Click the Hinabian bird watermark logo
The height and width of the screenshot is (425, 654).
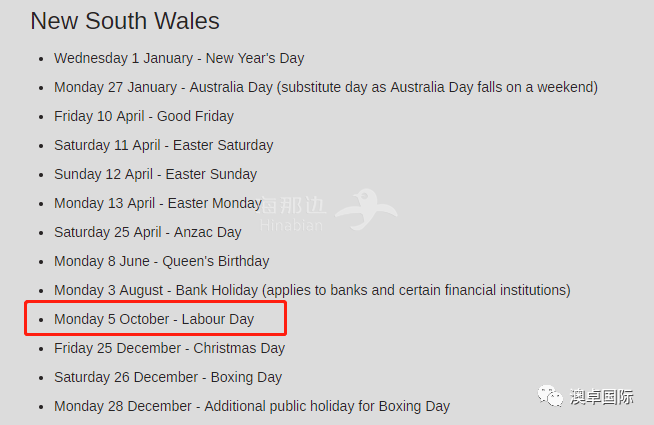[366, 209]
